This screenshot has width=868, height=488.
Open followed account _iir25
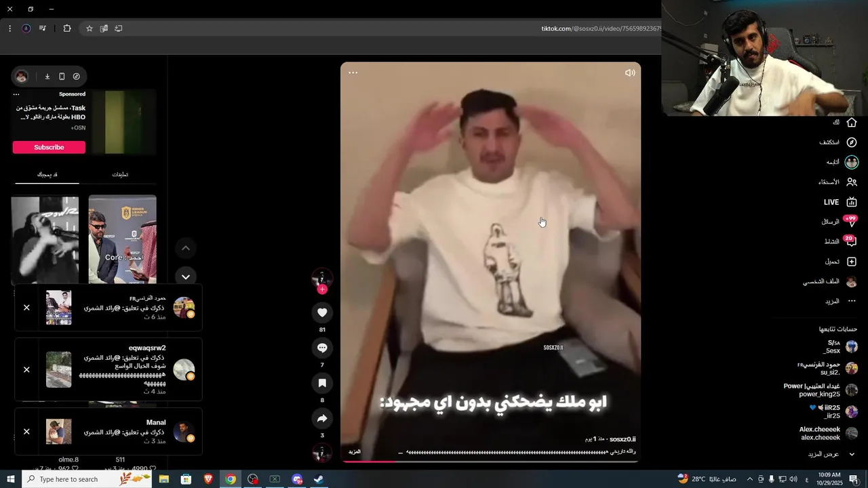pos(834,411)
